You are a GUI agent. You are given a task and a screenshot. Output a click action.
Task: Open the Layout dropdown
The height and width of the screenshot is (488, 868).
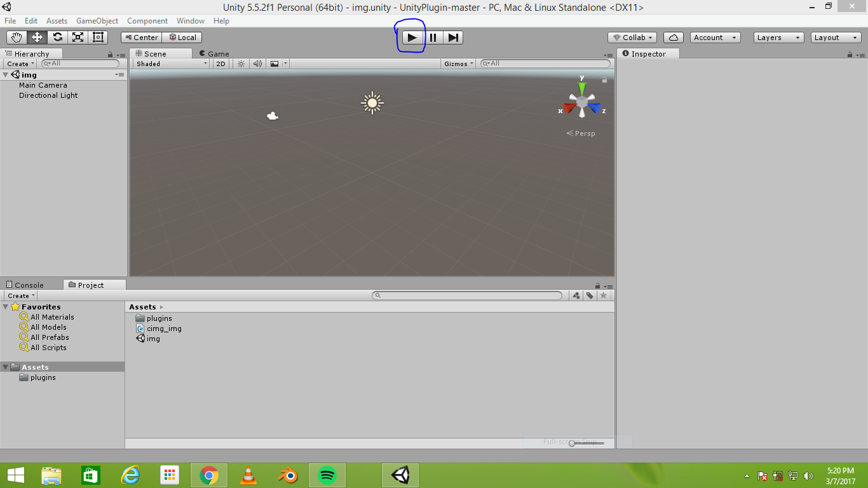coord(836,37)
